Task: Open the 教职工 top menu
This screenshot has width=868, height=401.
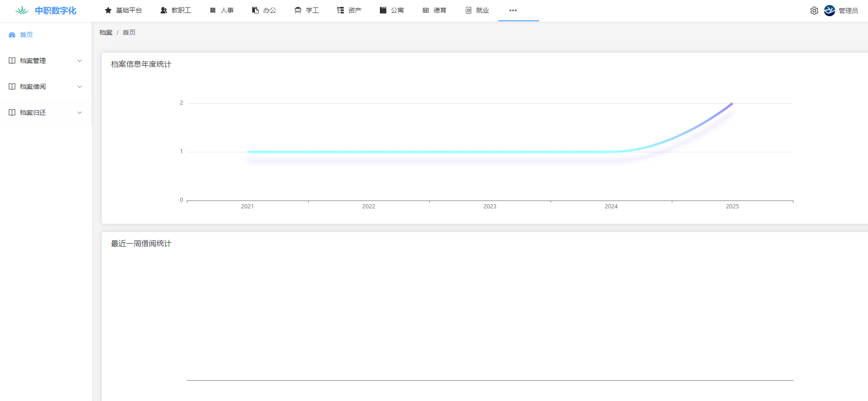Action: click(x=176, y=10)
